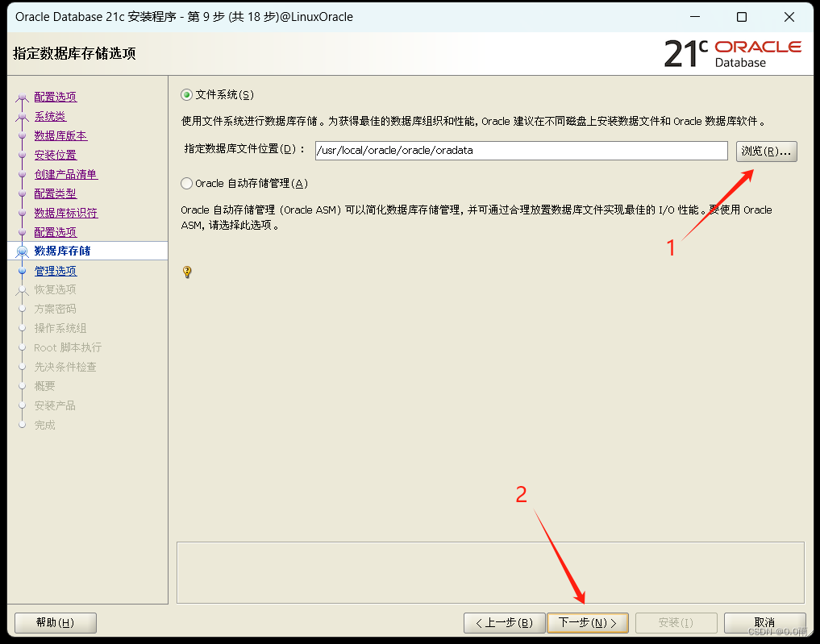Click the 21c red logo graphic
The image size is (820, 644).
pos(688,53)
